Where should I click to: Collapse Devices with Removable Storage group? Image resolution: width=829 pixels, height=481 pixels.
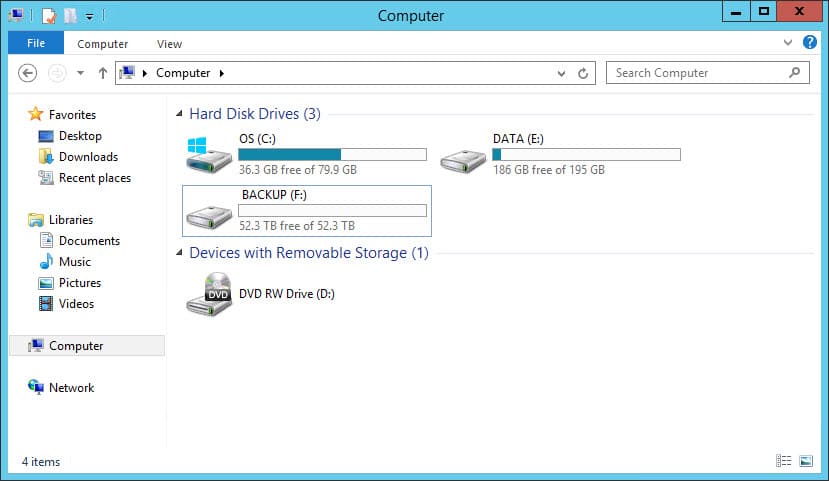[x=179, y=253]
